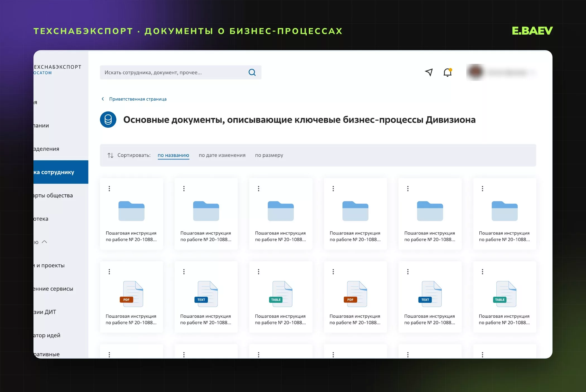Click the back chevron before Приветственная страница
Viewport: 586px width, 392px height.
pos(103,99)
